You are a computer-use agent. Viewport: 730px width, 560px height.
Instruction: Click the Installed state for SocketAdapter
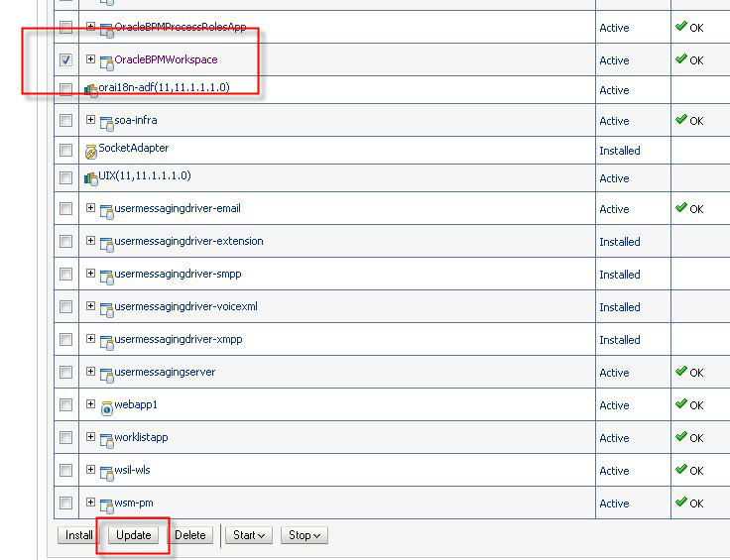(620, 151)
